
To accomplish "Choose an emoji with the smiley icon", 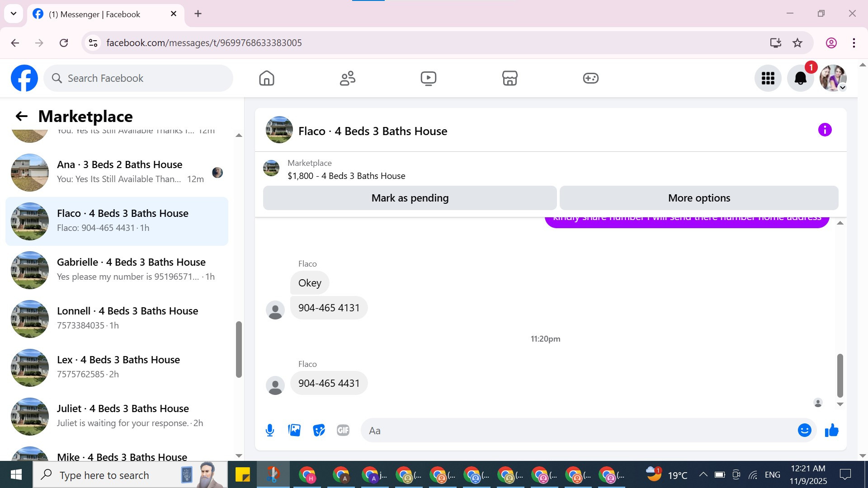I will coord(804,430).
